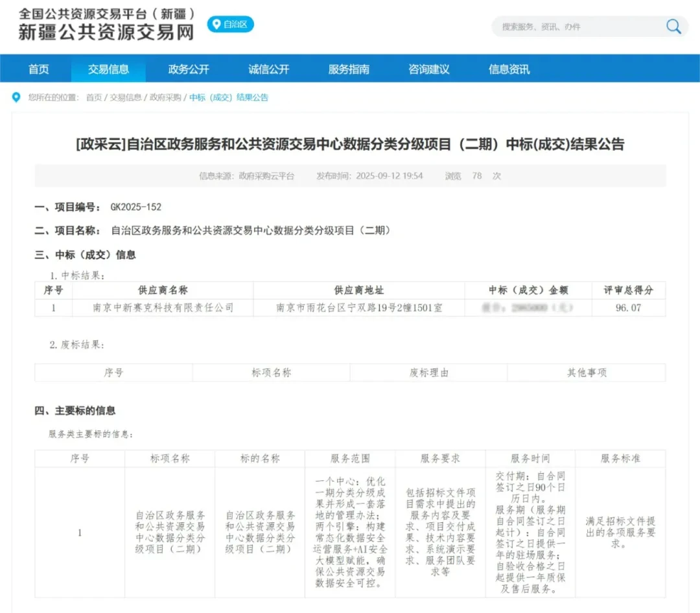700x613 pixels.
Task: Click the project number GK2025-152
Action: [136, 207]
